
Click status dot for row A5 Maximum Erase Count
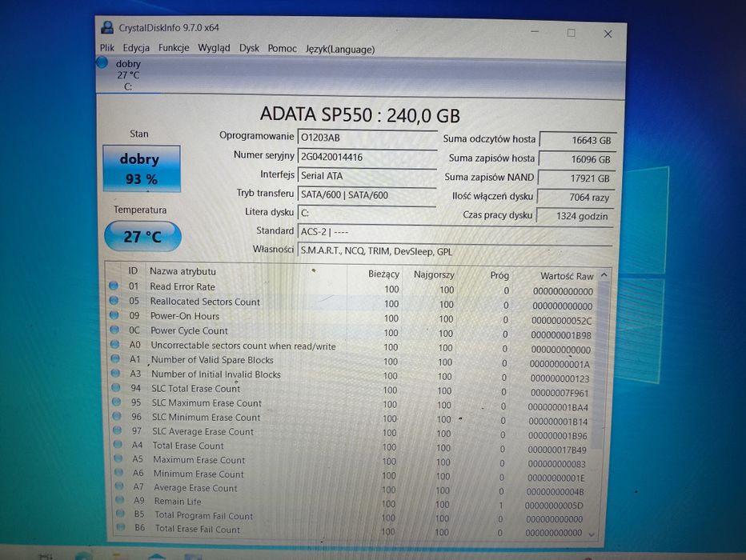(118, 458)
